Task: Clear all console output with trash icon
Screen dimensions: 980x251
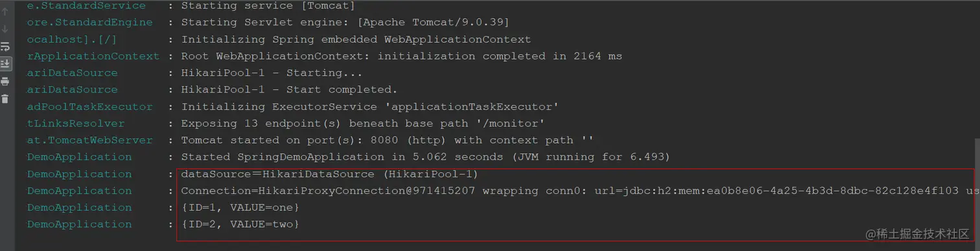Action: [x=5, y=98]
